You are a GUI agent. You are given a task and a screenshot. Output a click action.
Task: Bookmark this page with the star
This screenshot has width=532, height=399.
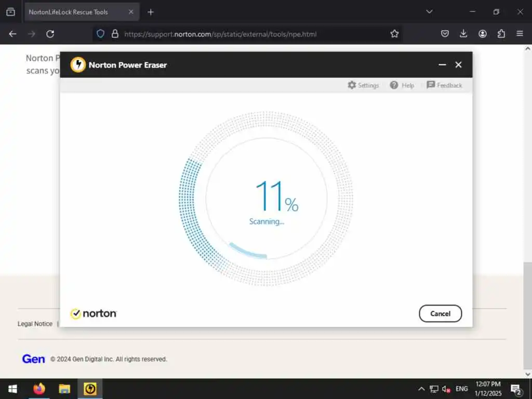click(x=394, y=34)
